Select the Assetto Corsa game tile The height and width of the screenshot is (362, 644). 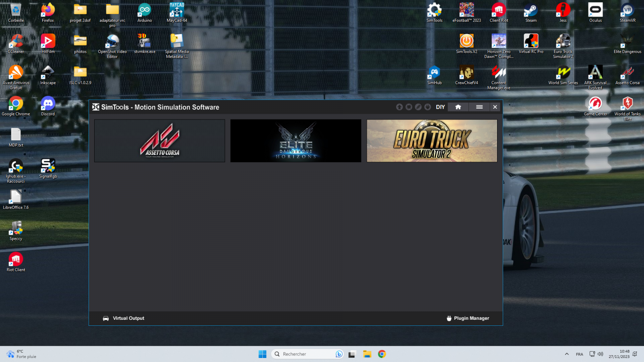coord(160,141)
